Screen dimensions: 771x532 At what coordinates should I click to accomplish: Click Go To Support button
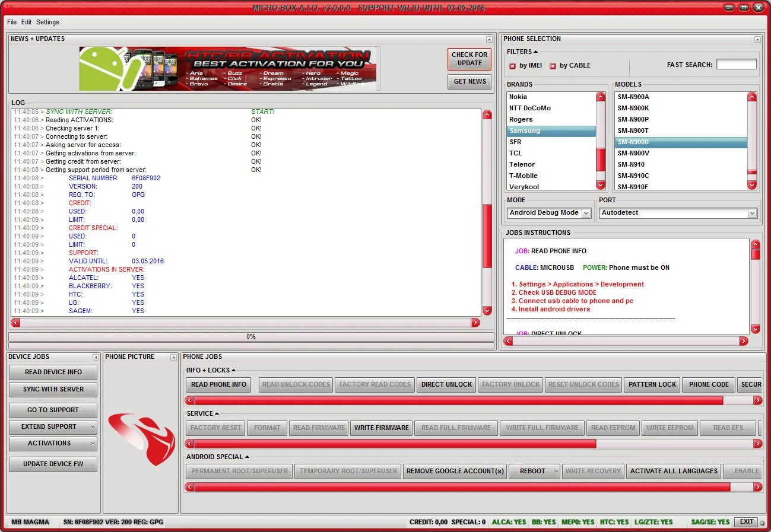[53, 410]
